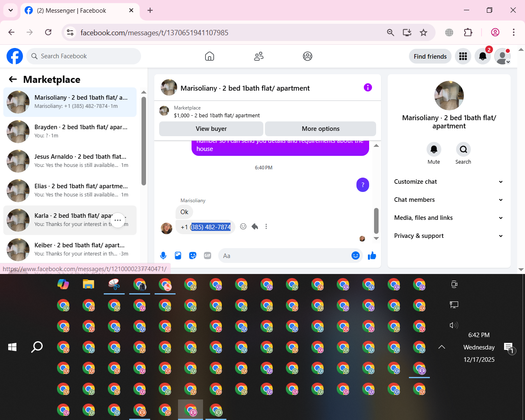Open Windows notification center icon
Screen dimensions: 525x420
pos(509,348)
